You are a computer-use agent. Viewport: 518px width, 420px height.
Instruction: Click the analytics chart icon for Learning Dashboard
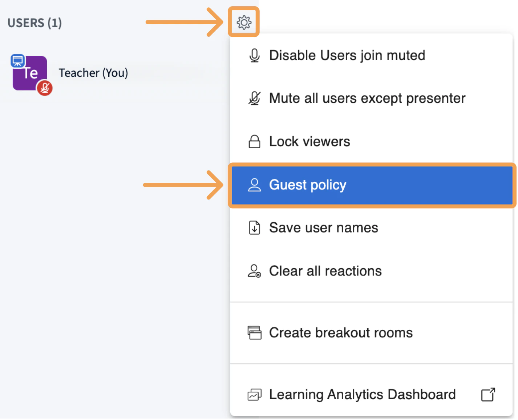[x=254, y=395]
